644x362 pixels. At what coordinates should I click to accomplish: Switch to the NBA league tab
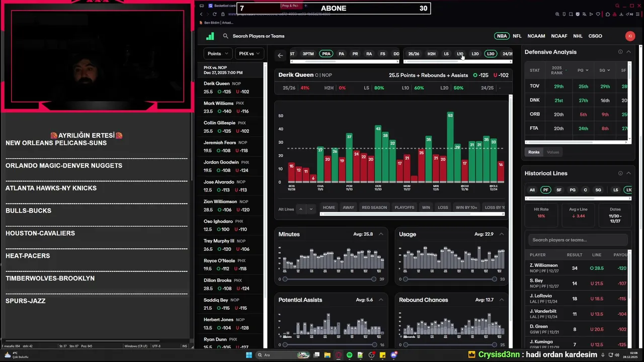click(502, 36)
